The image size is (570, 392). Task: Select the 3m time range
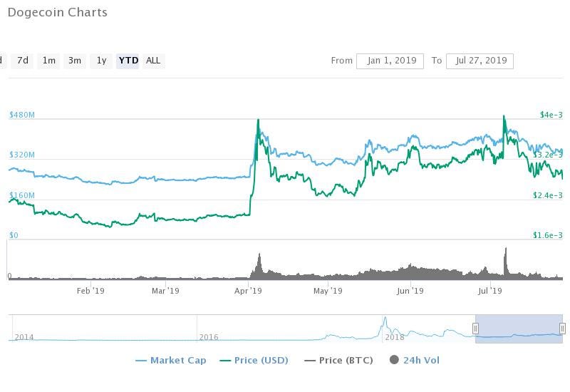(x=75, y=61)
